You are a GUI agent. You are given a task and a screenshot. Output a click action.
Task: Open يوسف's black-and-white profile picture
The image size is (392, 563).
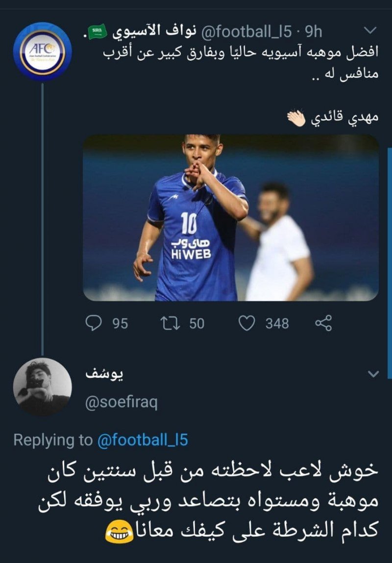point(42,387)
